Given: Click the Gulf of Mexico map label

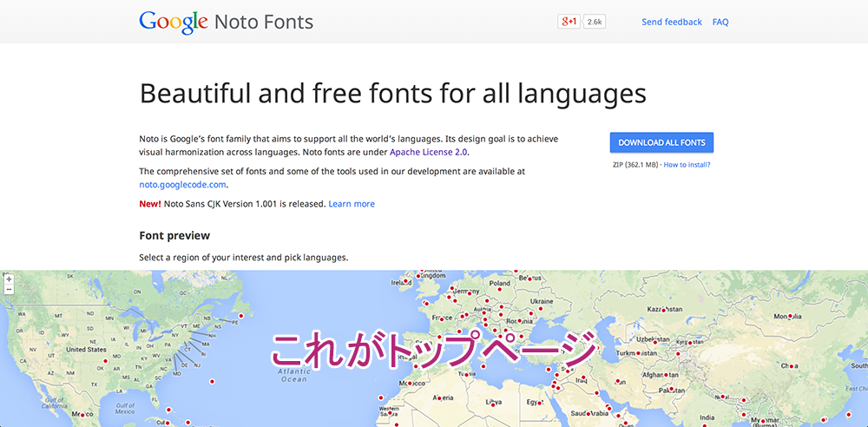Looking at the screenshot, I should (x=126, y=409).
